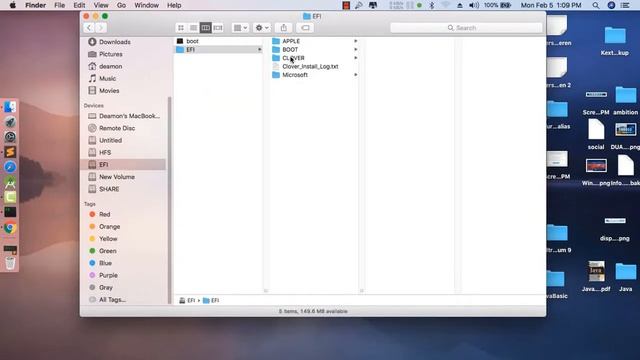Select ambition folder on desktop
Viewport: 640px width, 360px height.
click(625, 100)
